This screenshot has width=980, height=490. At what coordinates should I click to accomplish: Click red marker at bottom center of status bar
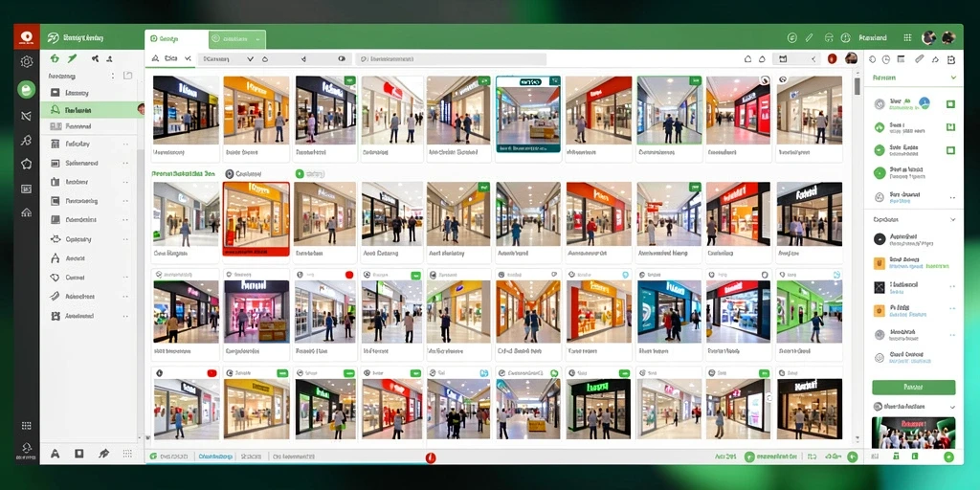(x=430, y=457)
